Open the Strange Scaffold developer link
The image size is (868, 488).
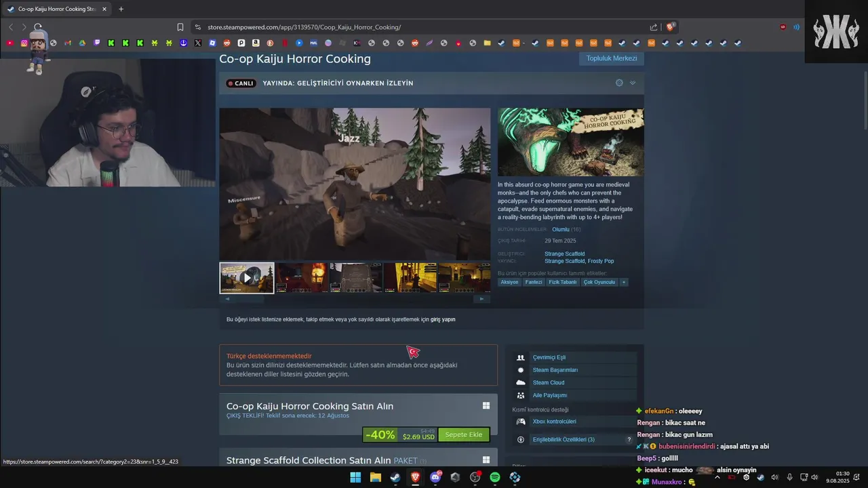click(x=564, y=253)
